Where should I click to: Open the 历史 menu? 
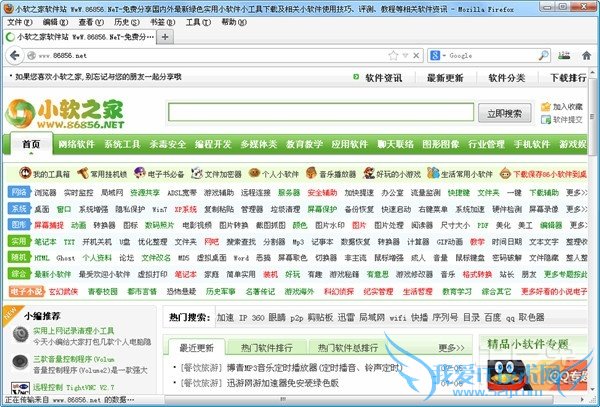[x=127, y=22]
